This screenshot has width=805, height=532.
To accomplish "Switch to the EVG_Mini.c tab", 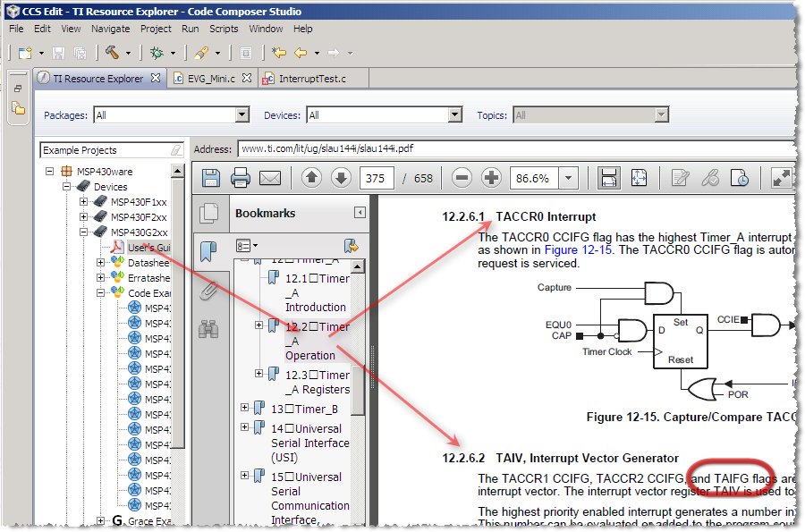I will pos(211,79).
